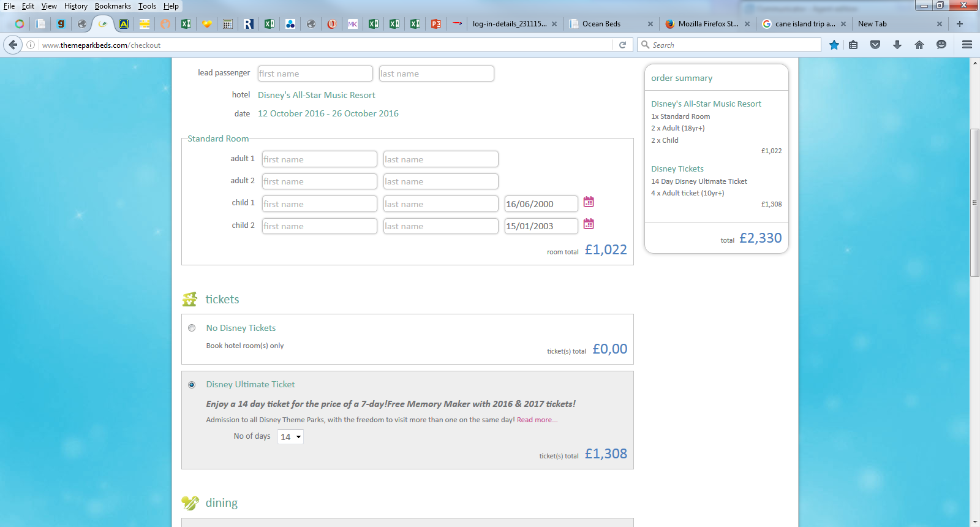Open the Help menu
980x527 pixels.
point(171,6)
